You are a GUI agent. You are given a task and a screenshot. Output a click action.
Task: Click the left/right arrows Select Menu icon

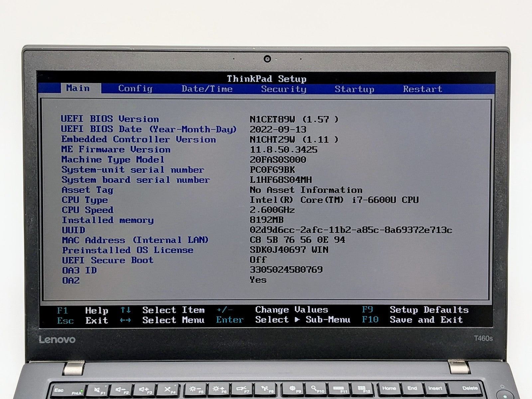pyautogui.click(x=125, y=320)
